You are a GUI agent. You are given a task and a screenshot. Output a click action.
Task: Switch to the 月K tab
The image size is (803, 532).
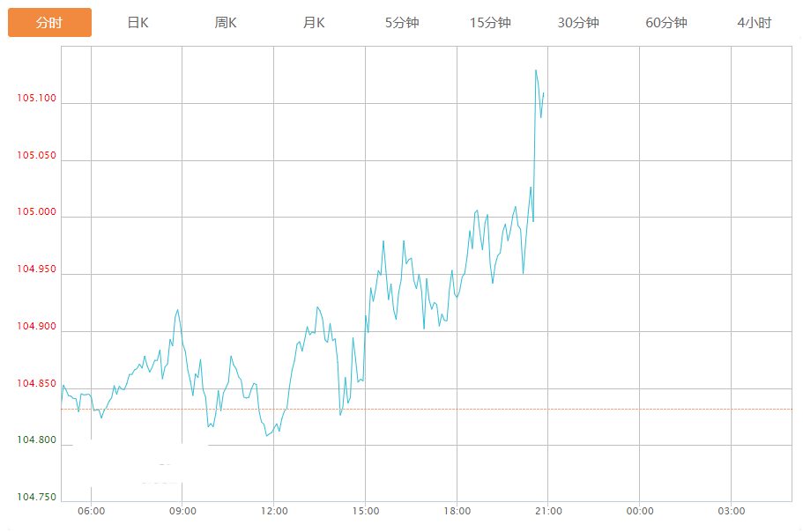(314, 23)
